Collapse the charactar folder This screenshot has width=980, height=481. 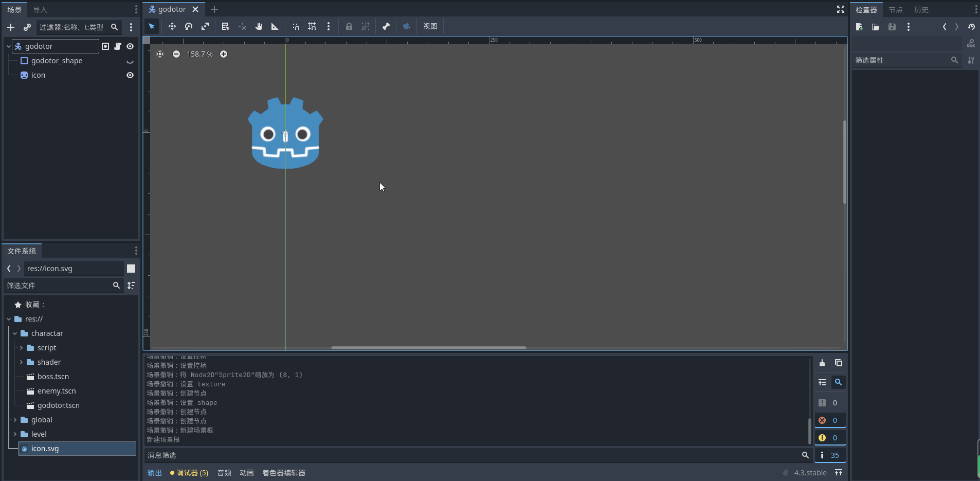[x=15, y=333]
